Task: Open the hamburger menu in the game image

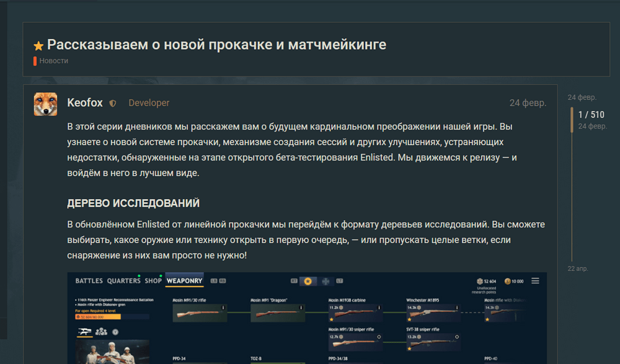Action: coord(535,281)
